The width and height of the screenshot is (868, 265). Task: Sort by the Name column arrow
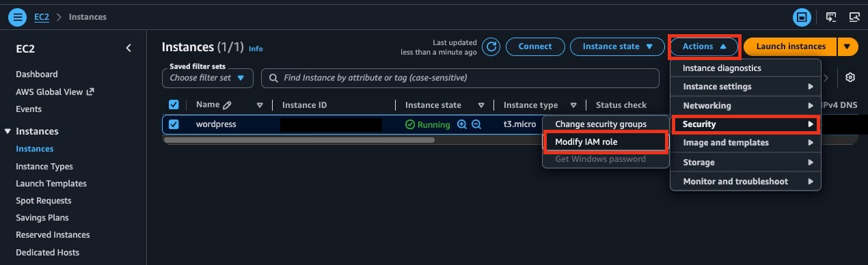260,105
